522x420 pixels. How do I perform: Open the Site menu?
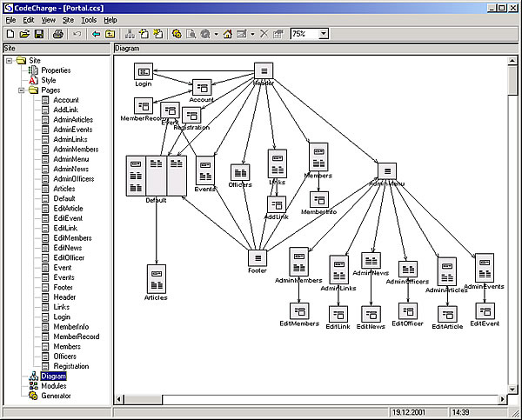tap(67, 19)
